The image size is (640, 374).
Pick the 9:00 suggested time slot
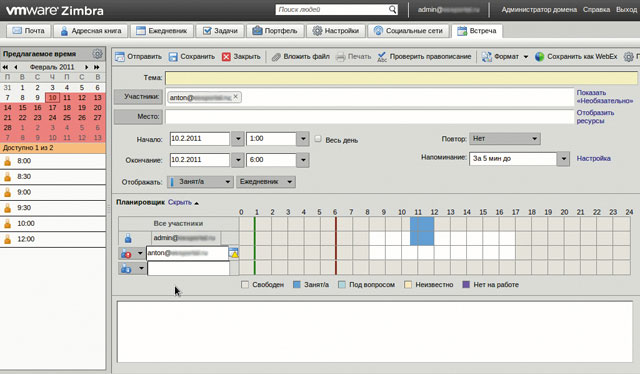coord(53,192)
